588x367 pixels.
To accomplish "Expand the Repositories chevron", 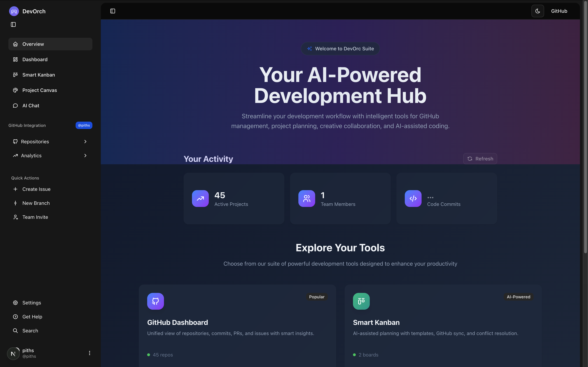I will point(85,142).
